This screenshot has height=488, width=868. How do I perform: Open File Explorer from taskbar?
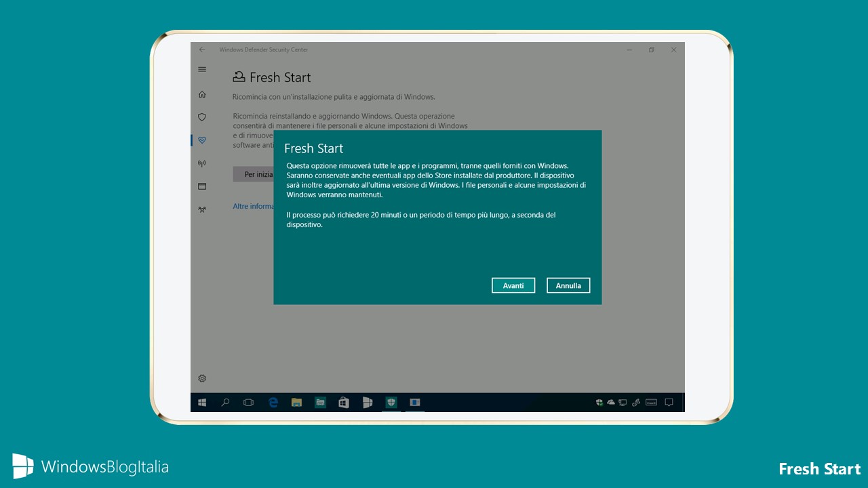coord(296,403)
